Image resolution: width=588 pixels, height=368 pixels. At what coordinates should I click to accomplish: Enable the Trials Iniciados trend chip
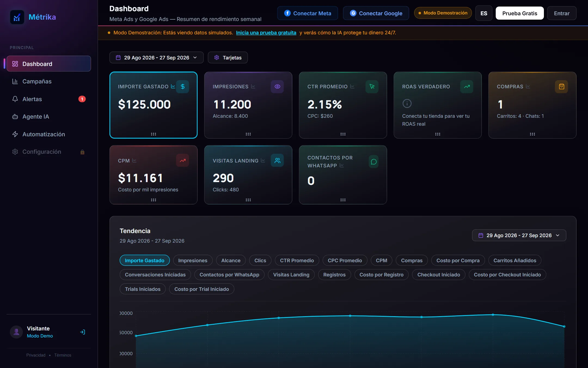(x=143, y=289)
